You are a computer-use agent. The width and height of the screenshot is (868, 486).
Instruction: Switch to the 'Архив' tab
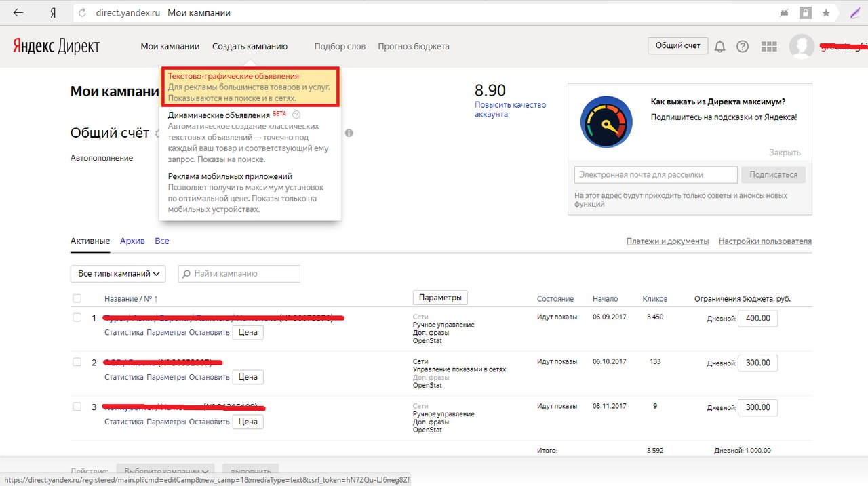[x=132, y=241]
